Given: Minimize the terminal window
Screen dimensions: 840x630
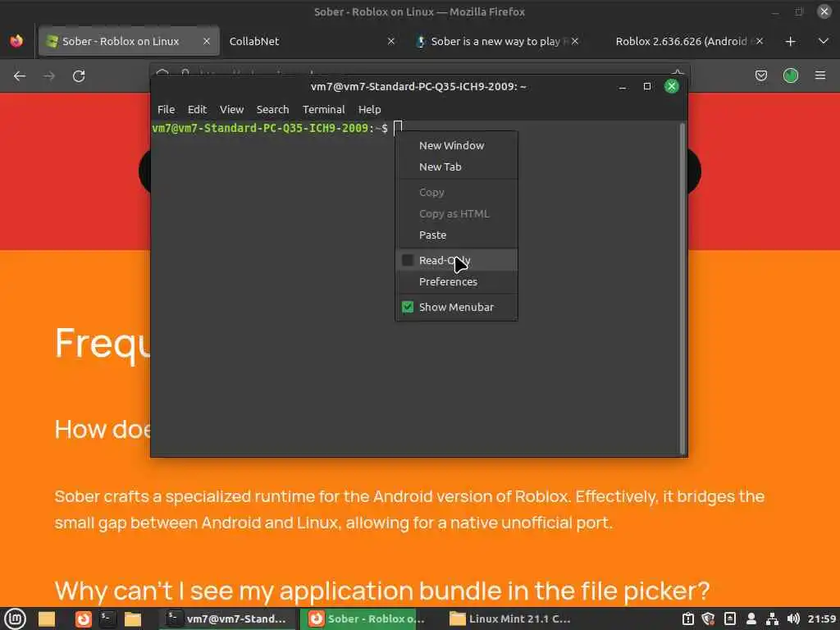Looking at the screenshot, I should (623, 86).
